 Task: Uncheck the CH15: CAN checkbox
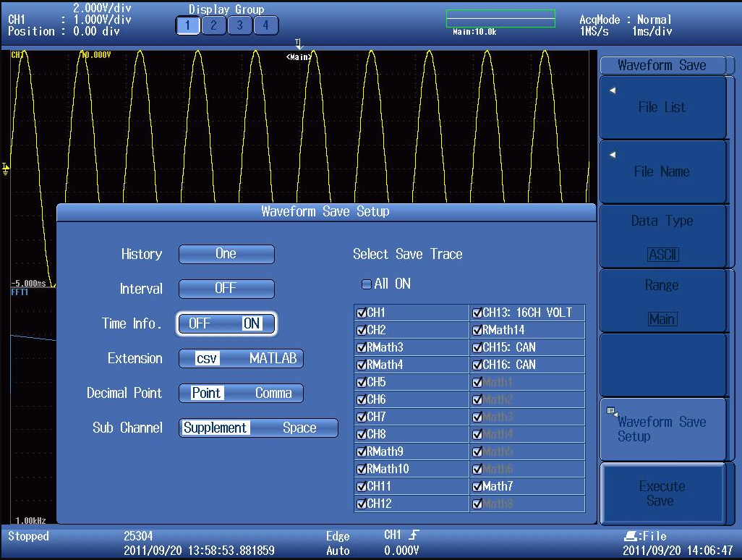477,348
